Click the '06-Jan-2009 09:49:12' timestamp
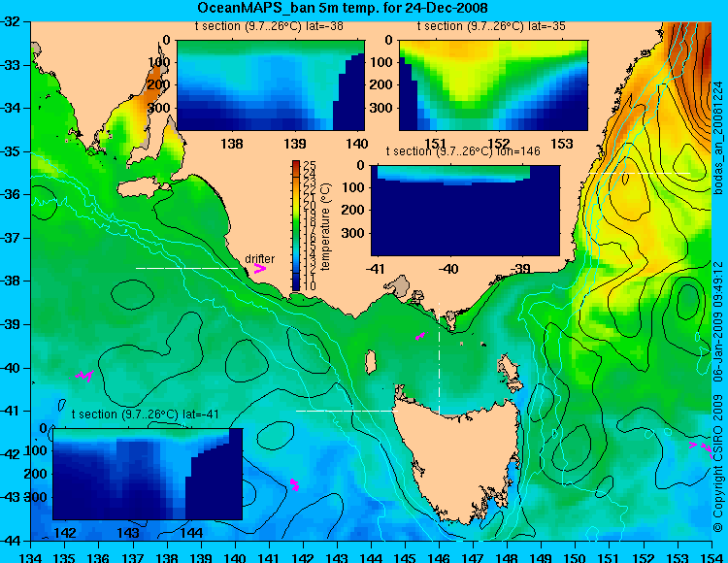This screenshot has height=563, width=728. [718, 320]
